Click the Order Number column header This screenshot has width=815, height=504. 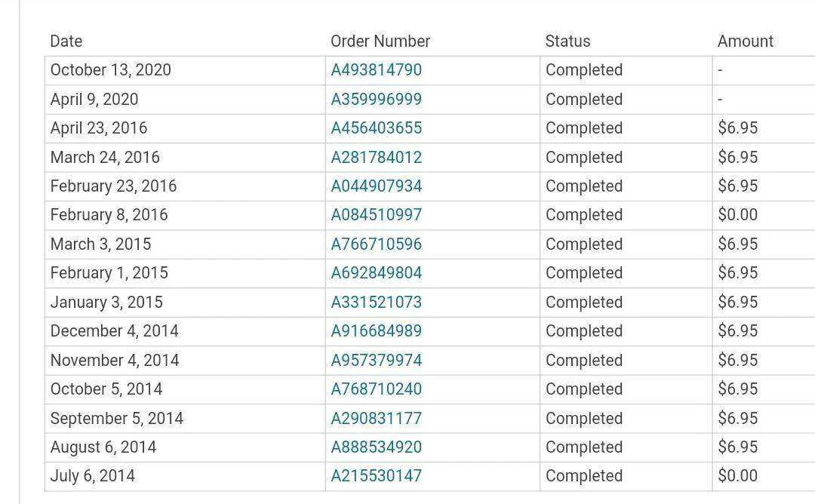tap(380, 41)
